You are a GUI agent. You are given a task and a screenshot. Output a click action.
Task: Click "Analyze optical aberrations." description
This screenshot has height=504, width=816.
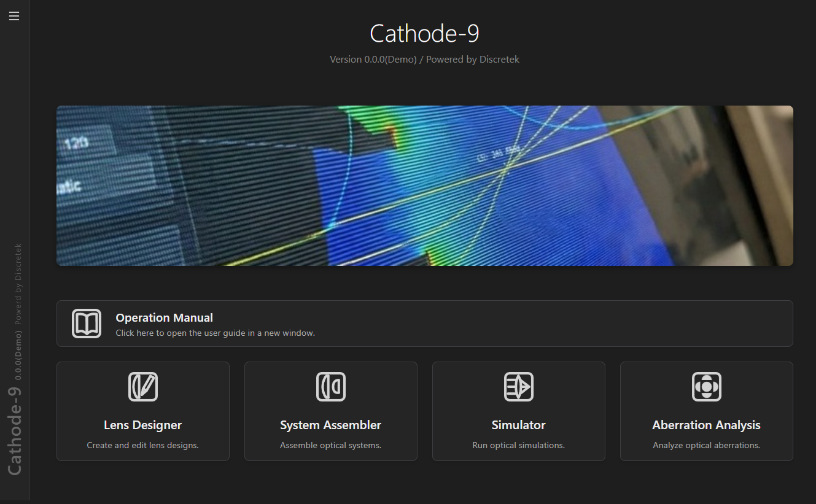coord(706,445)
